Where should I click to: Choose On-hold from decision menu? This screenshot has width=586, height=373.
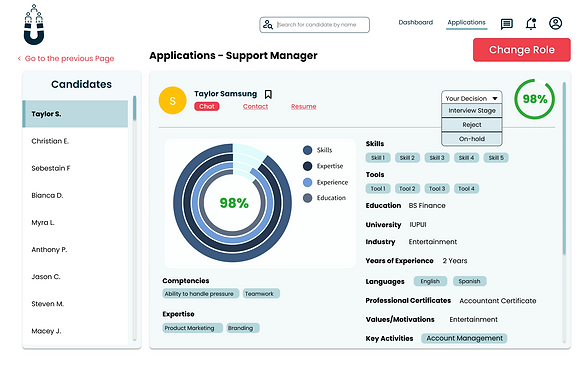pyautogui.click(x=472, y=139)
